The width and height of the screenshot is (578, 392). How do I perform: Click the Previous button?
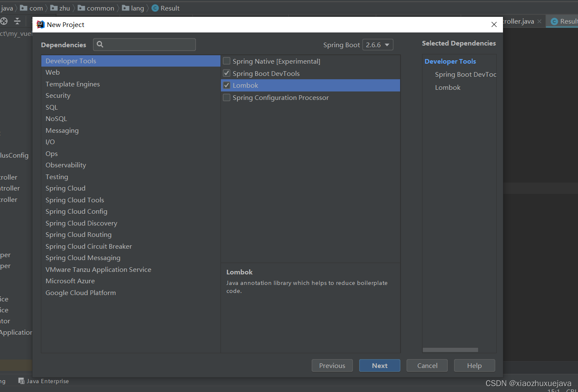coord(332,365)
